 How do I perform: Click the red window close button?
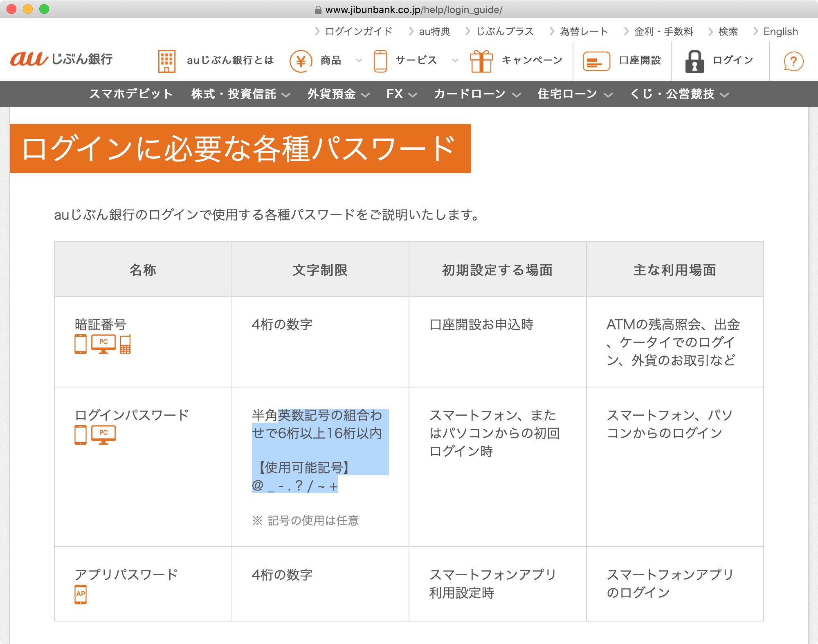11,9
